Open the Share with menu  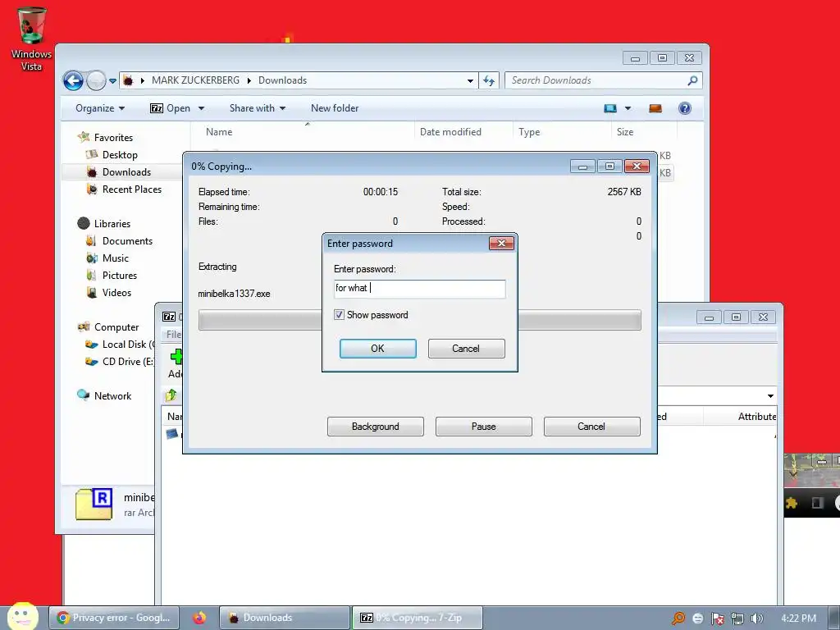pos(258,108)
